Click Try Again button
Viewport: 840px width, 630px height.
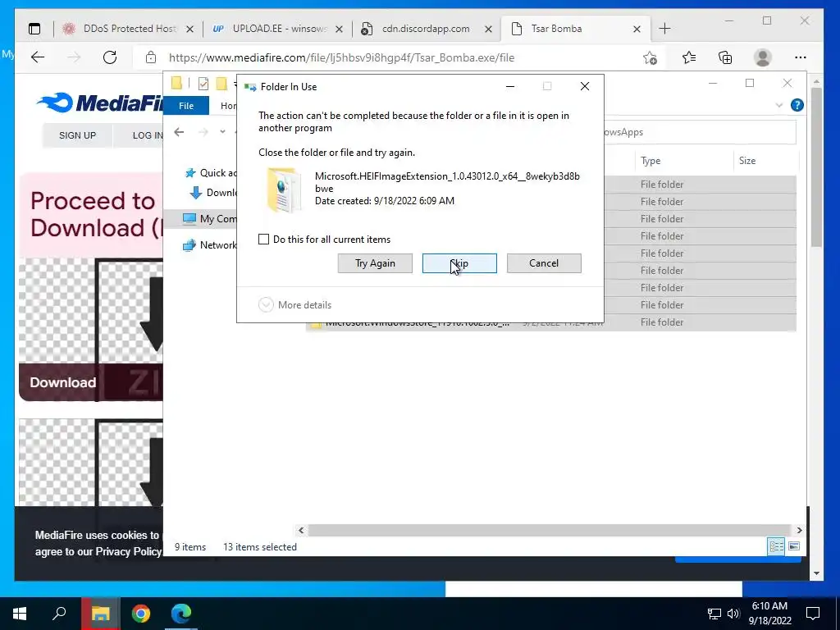coord(375,263)
